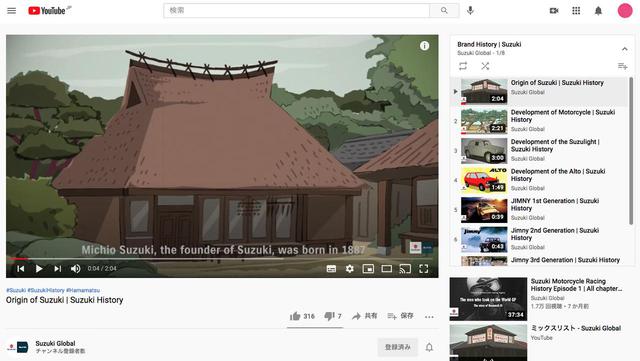
Task: Click the search magnifier button
Action: click(444, 11)
